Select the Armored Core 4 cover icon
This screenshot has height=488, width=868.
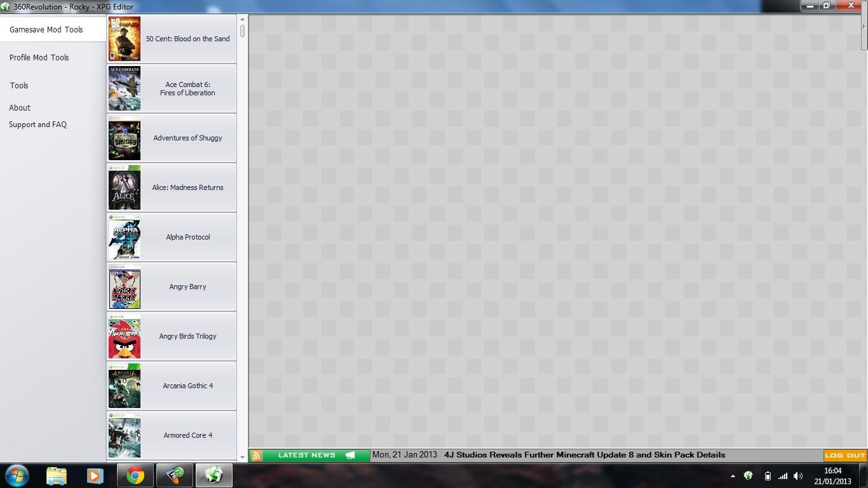pos(124,435)
